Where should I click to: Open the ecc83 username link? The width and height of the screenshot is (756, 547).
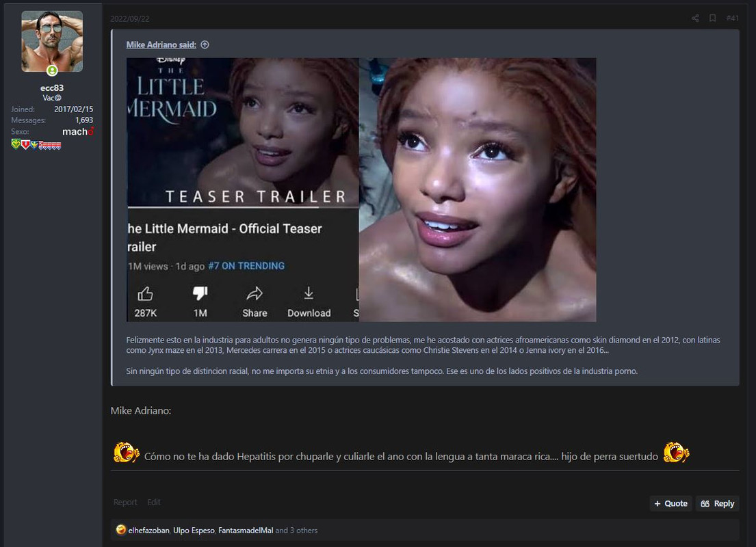[52, 88]
